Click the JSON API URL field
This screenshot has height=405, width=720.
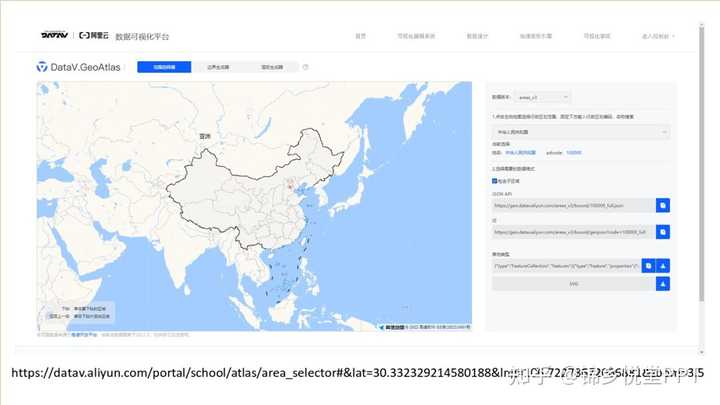(x=574, y=206)
